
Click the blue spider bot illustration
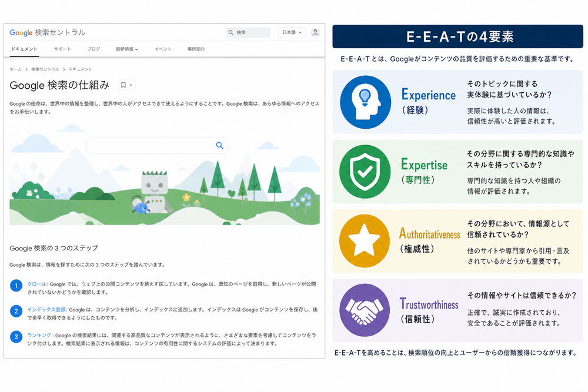point(141,207)
